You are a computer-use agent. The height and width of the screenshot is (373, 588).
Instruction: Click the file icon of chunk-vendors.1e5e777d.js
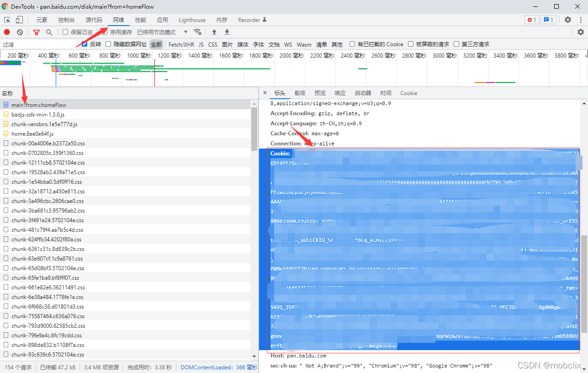point(6,124)
